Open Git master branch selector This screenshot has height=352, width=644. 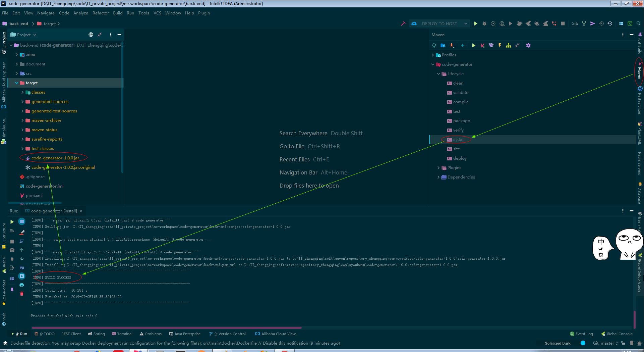tap(605, 343)
